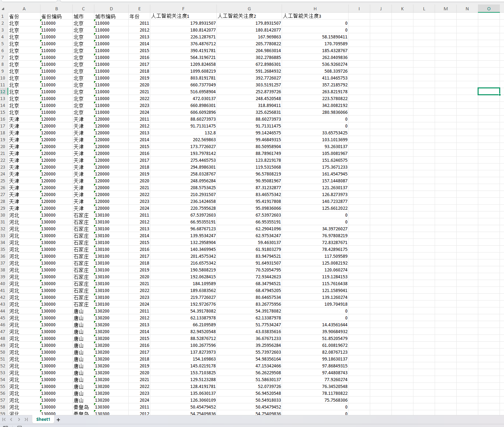
Task: Select cell with value 99.14246575
Action: tap(249, 133)
